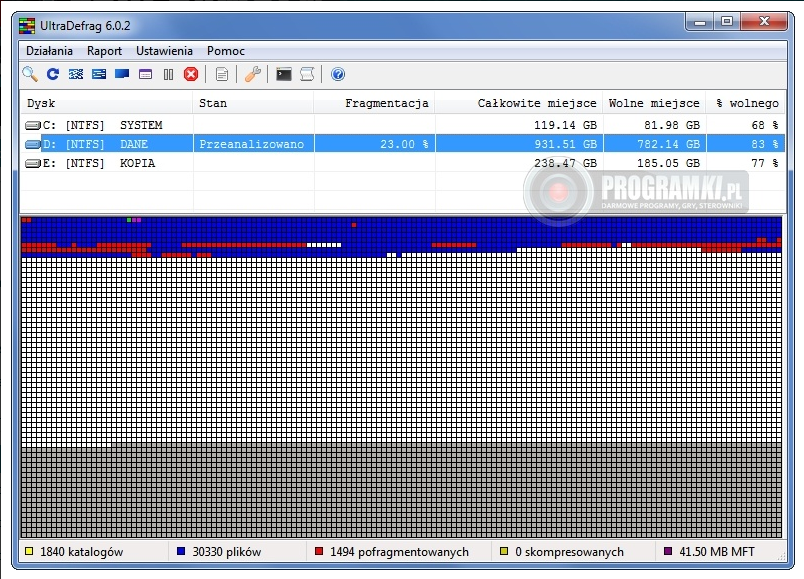Click the UltraDefrag title bar app icon
The height and width of the screenshot is (579, 804).
pos(27,26)
